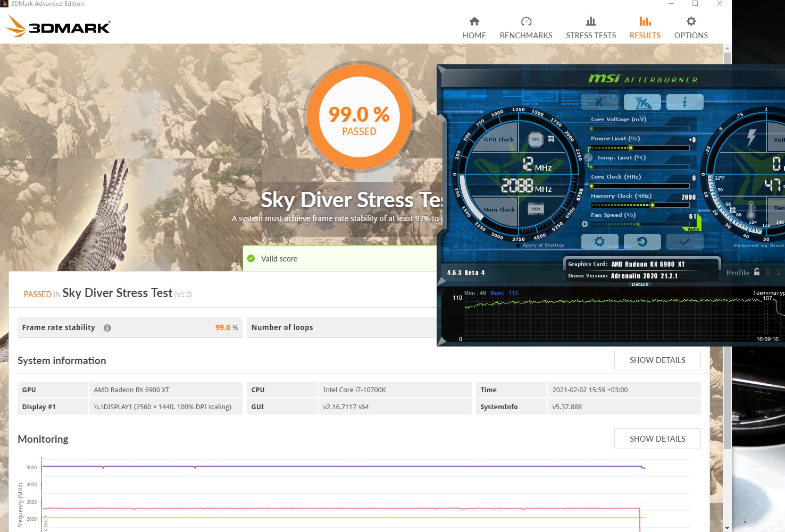This screenshot has width=785, height=532.
Task: Click the frame rate stability info icon
Action: [x=107, y=328]
